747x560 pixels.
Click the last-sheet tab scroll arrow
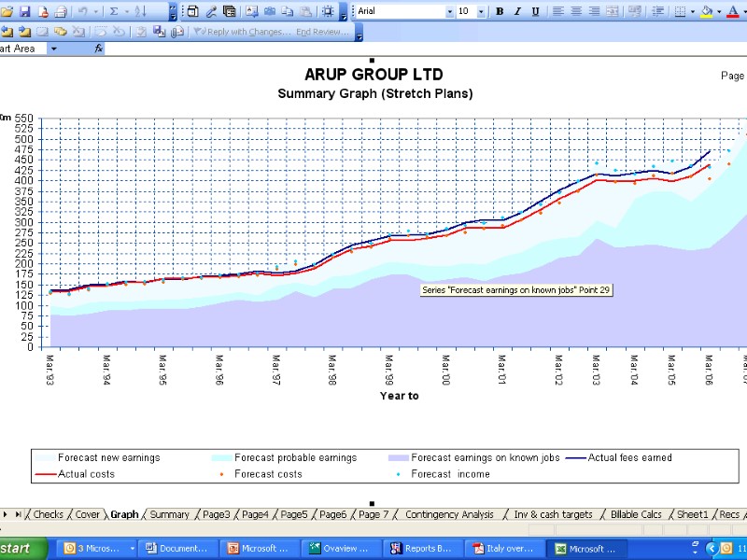pos(19,514)
